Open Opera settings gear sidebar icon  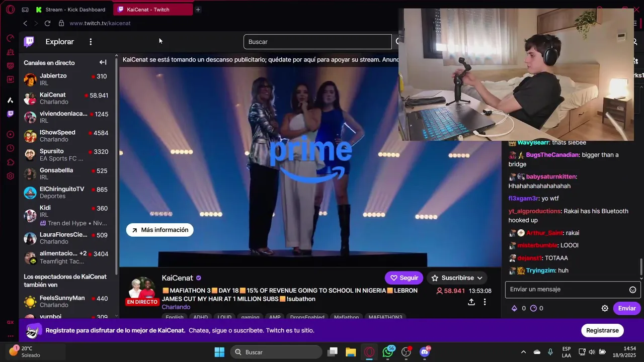[x=10, y=176]
